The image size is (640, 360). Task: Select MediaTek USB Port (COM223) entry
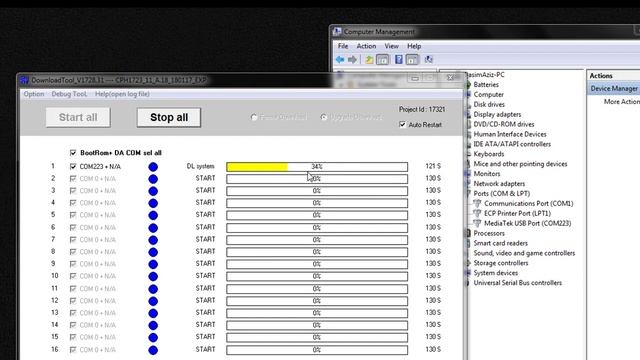(x=527, y=223)
